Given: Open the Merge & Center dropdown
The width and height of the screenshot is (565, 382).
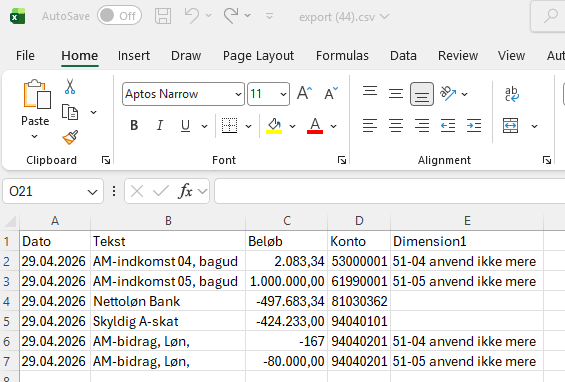Looking at the screenshot, I should point(534,126).
